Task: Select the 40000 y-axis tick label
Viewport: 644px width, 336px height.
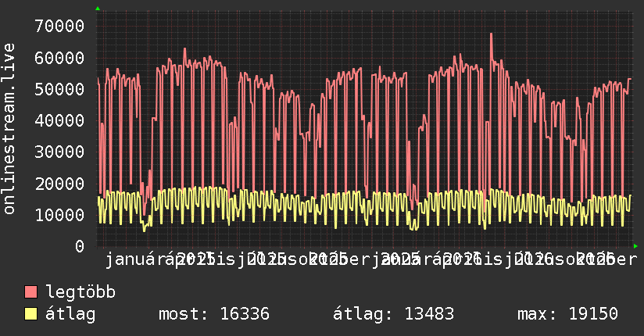Action: point(59,121)
